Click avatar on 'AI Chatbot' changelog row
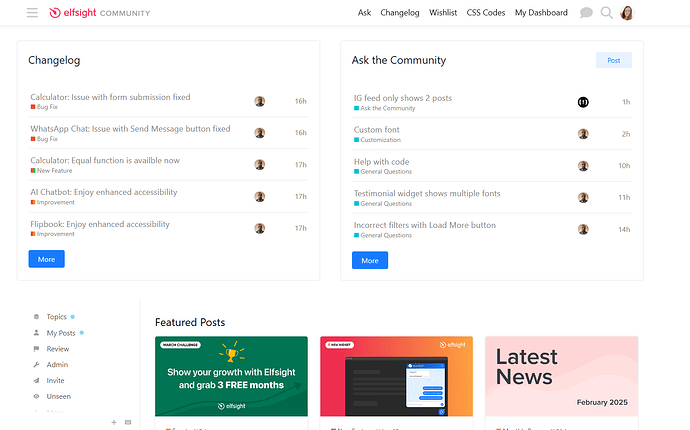The width and height of the screenshot is (690, 430). coord(260,196)
